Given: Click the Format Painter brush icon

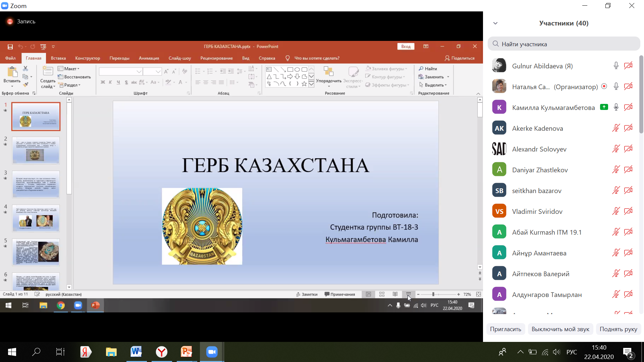Looking at the screenshot, I should coord(25,84).
